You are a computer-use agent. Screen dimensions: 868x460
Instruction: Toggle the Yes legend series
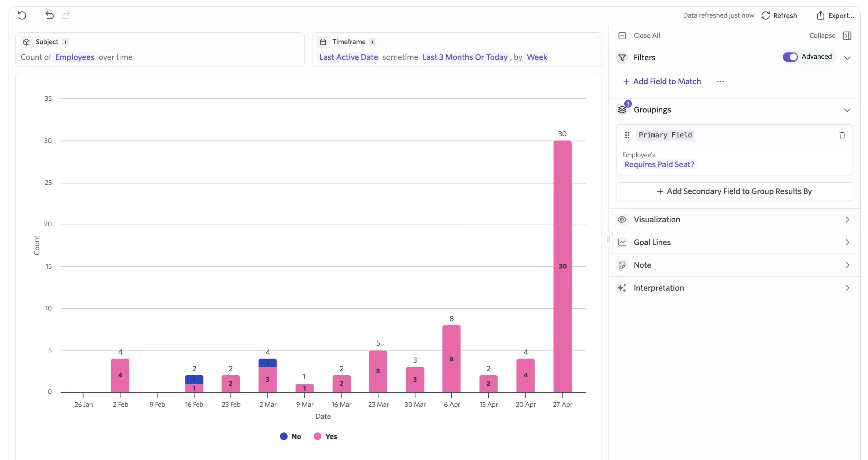[x=326, y=436]
